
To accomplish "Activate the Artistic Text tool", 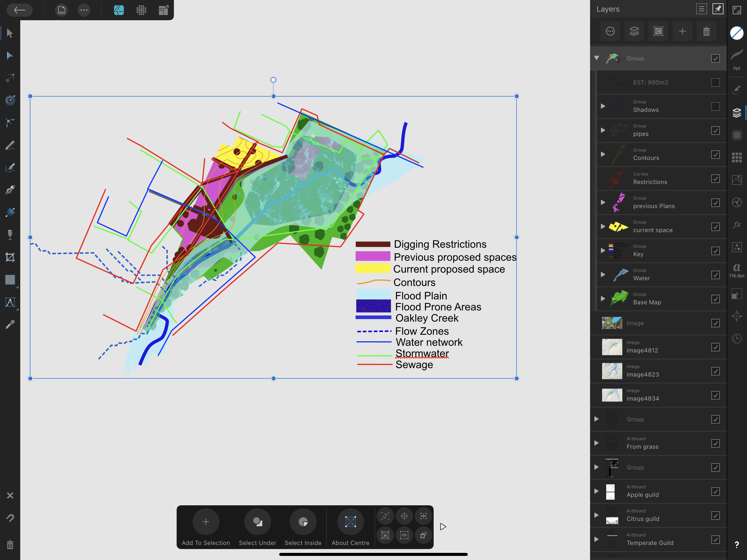I will [10, 302].
